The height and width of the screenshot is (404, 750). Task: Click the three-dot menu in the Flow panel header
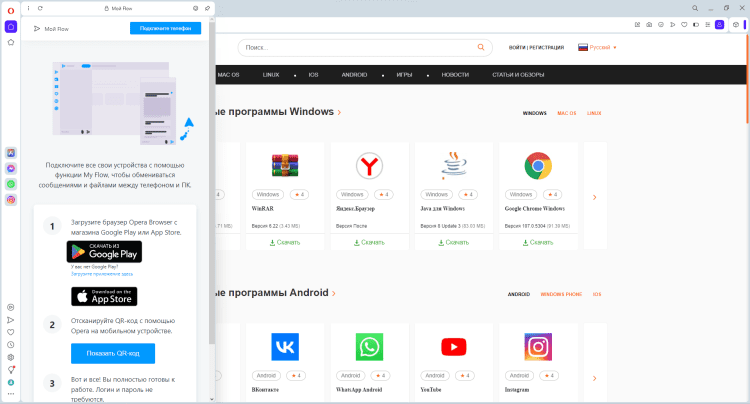pyautogui.click(x=28, y=8)
